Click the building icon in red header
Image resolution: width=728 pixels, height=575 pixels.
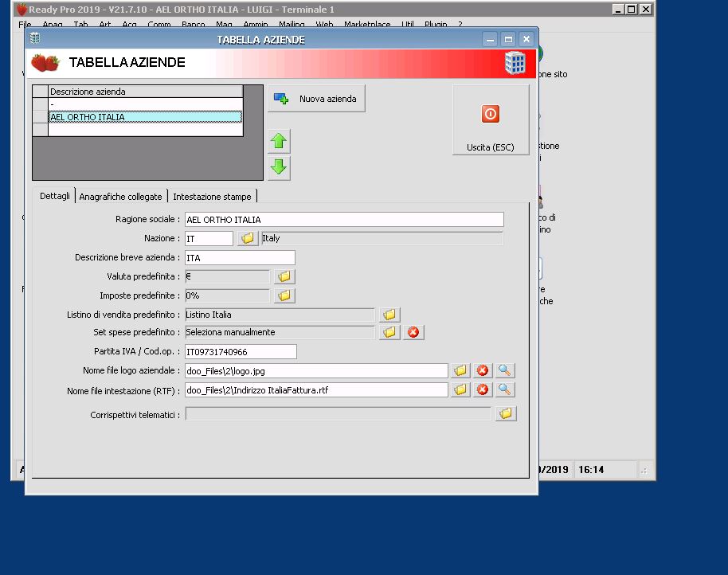(x=515, y=63)
